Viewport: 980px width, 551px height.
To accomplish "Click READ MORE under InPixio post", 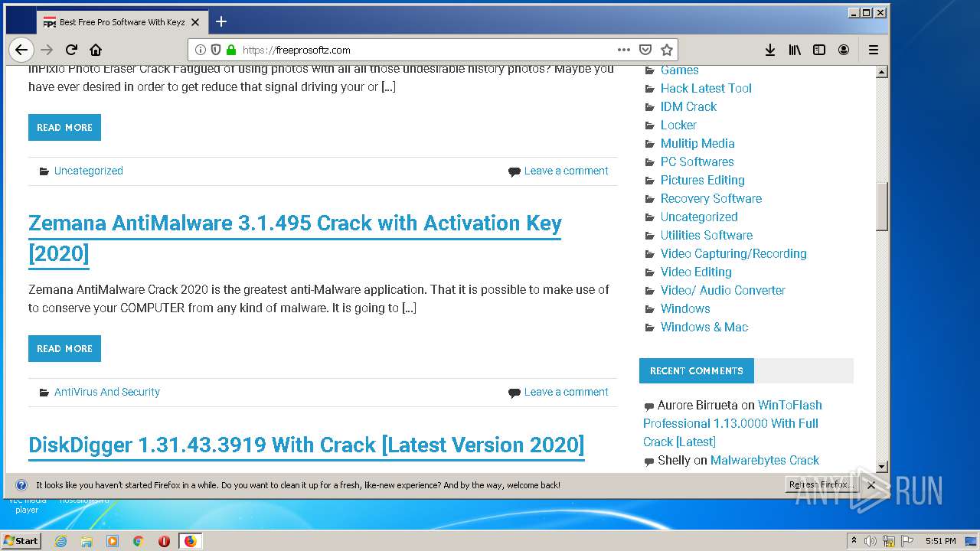I will (64, 128).
